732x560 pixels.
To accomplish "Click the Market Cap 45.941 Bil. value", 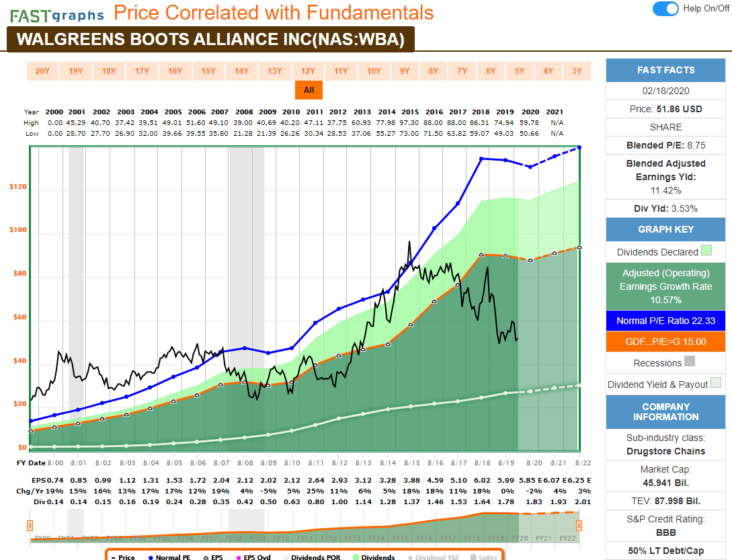I will click(x=665, y=483).
